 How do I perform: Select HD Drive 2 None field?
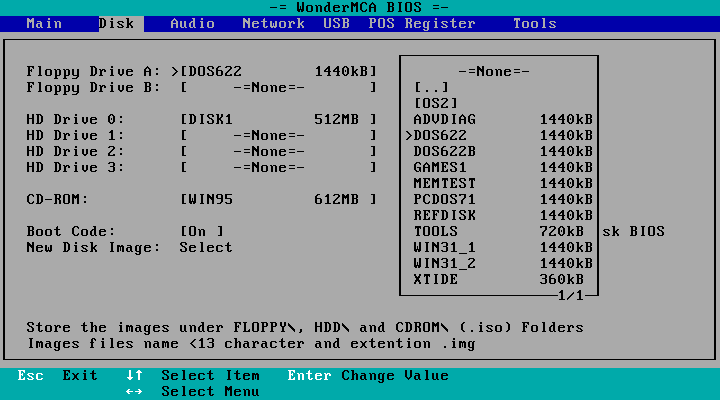[278, 152]
